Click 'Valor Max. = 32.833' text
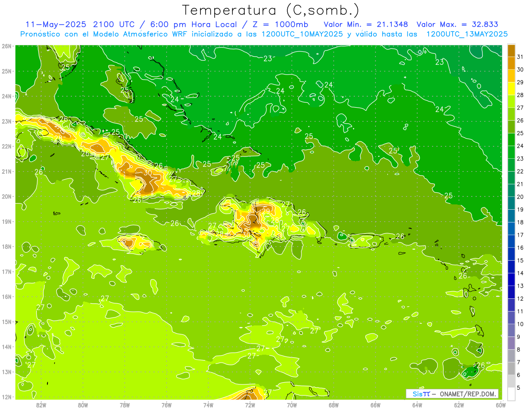Viewport: 532px width, 411px height. pos(457,24)
